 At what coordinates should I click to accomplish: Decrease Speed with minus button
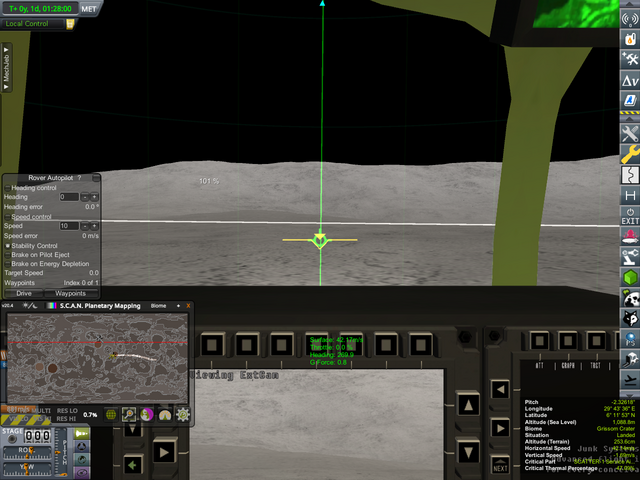pyautogui.click(x=84, y=226)
